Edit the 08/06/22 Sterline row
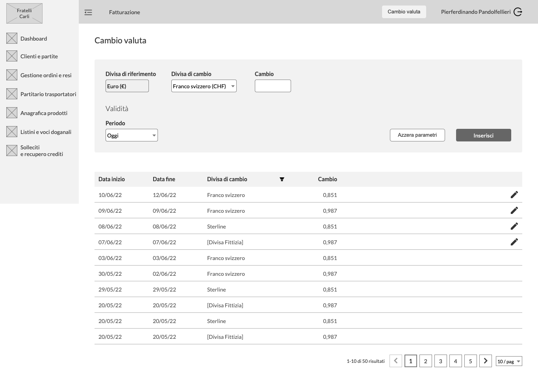The image size is (538, 392). tap(514, 226)
